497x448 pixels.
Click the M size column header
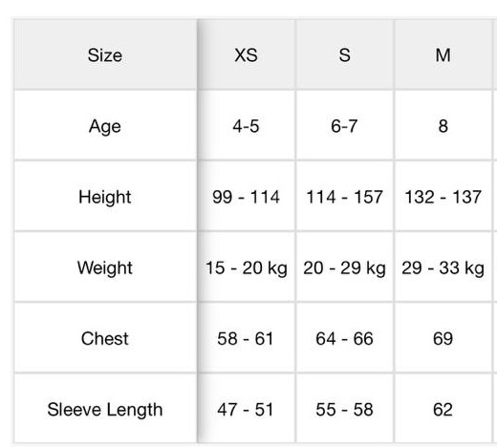point(443,54)
